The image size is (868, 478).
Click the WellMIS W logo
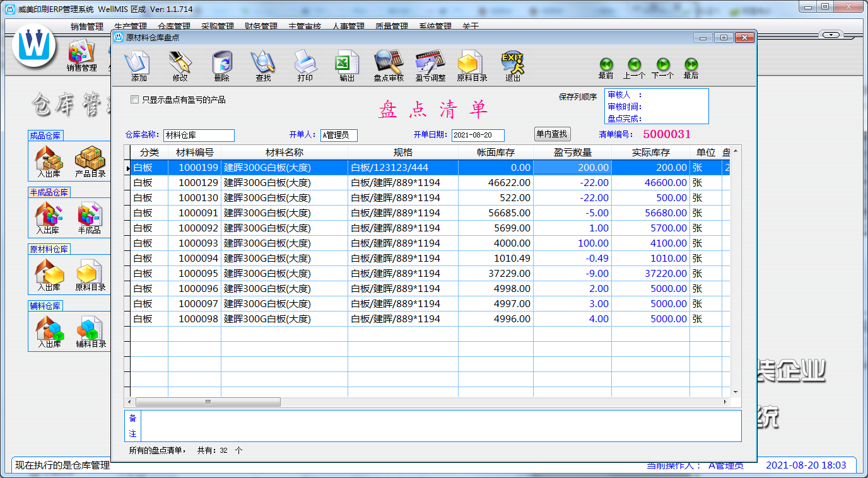[34, 45]
